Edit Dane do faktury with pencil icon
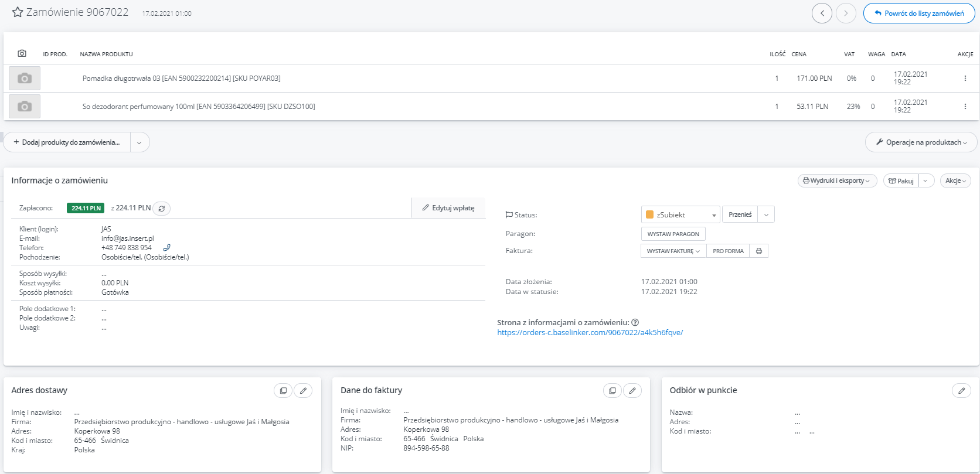The width and height of the screenshot is (980, 474). tap(632, 390)
